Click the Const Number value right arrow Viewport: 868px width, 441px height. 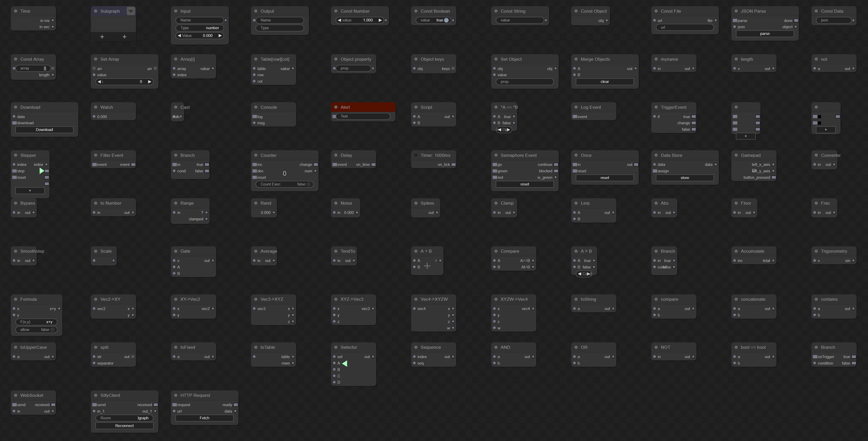[x=380, y=20]
